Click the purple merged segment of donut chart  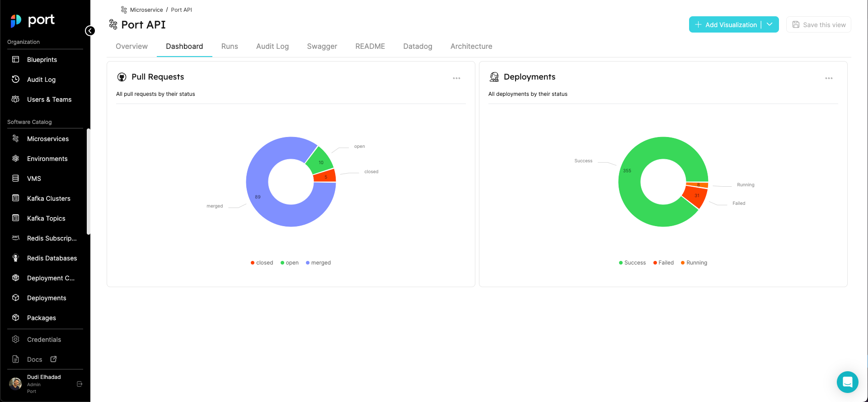click(262, 203)
